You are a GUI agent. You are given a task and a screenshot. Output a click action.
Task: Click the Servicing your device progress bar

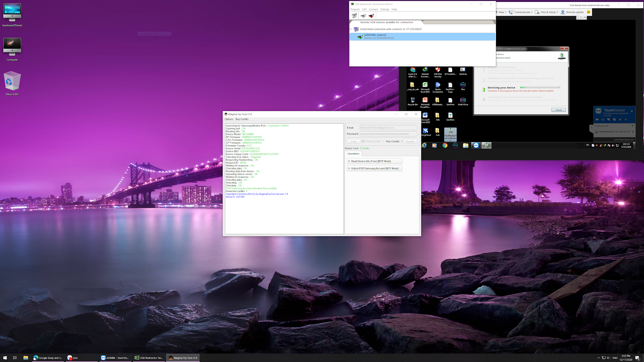[x=540, y=87]
